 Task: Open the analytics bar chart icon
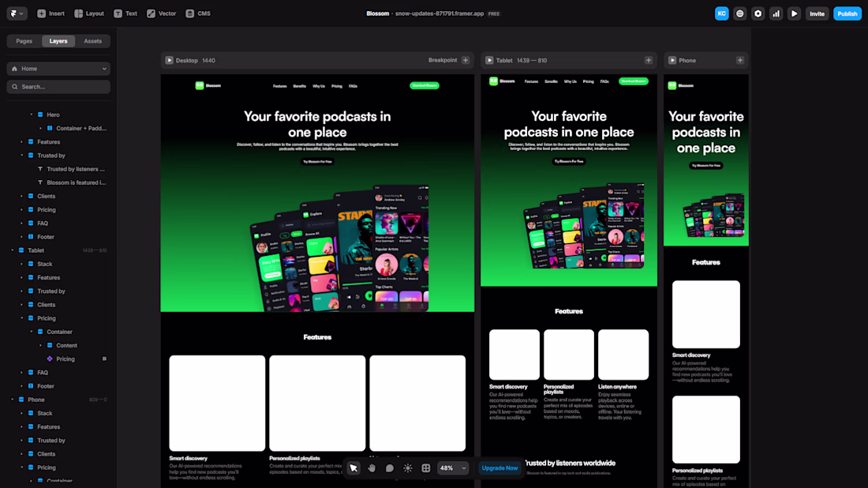pyautogui.click(x=776, y=14)
